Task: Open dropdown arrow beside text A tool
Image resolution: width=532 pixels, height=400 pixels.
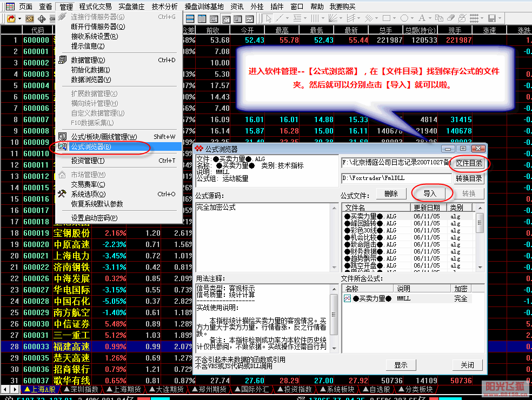Action: coord(429,18)
